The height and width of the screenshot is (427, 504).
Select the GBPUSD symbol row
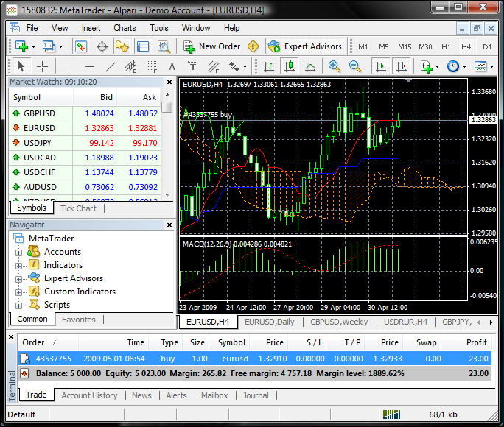coord(85,113)
